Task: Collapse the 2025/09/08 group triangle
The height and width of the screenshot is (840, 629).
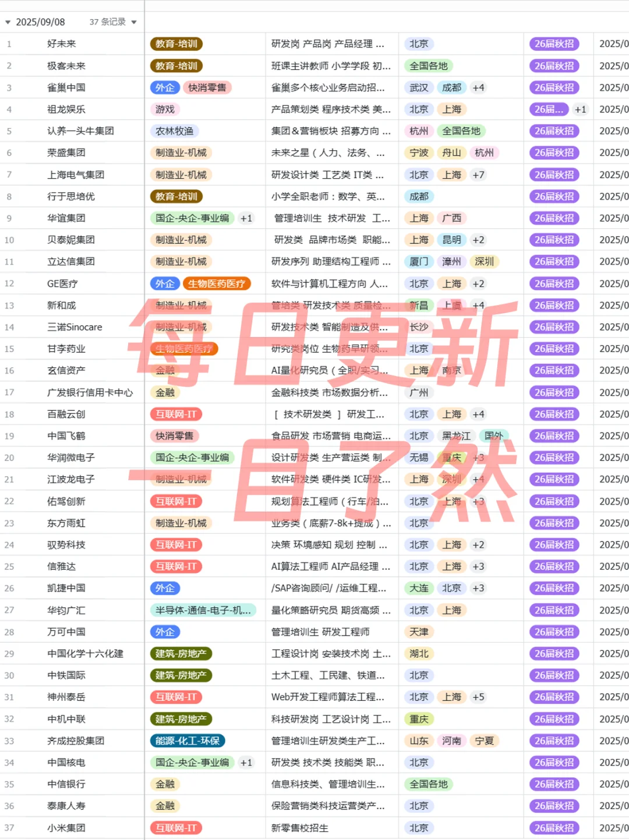Action: pos(8,22)
